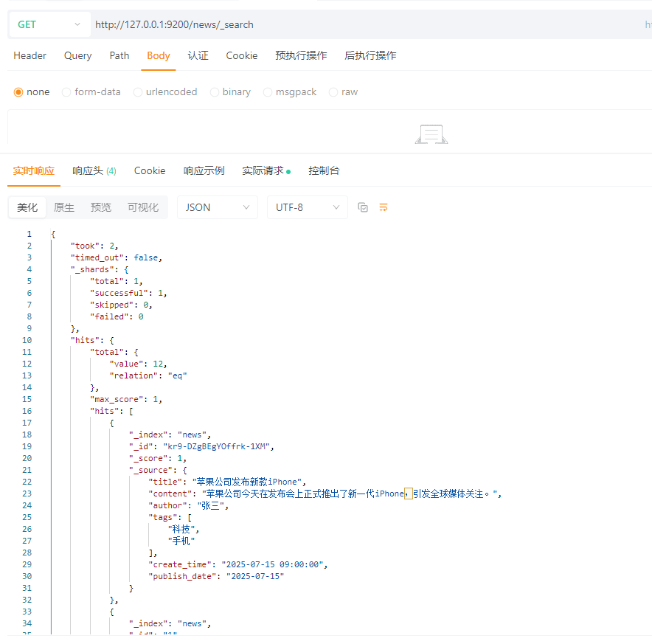The width and height of the screenshot is (652, 644).
Task: Switch to the Query tab
Action: tap(77, 56)
